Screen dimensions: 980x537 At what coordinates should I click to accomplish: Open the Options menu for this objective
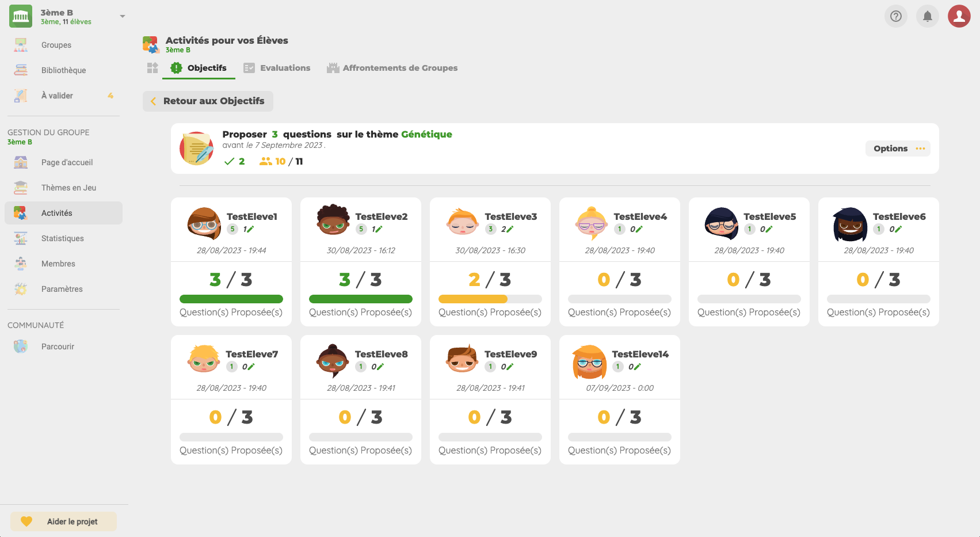coord(898,148)
